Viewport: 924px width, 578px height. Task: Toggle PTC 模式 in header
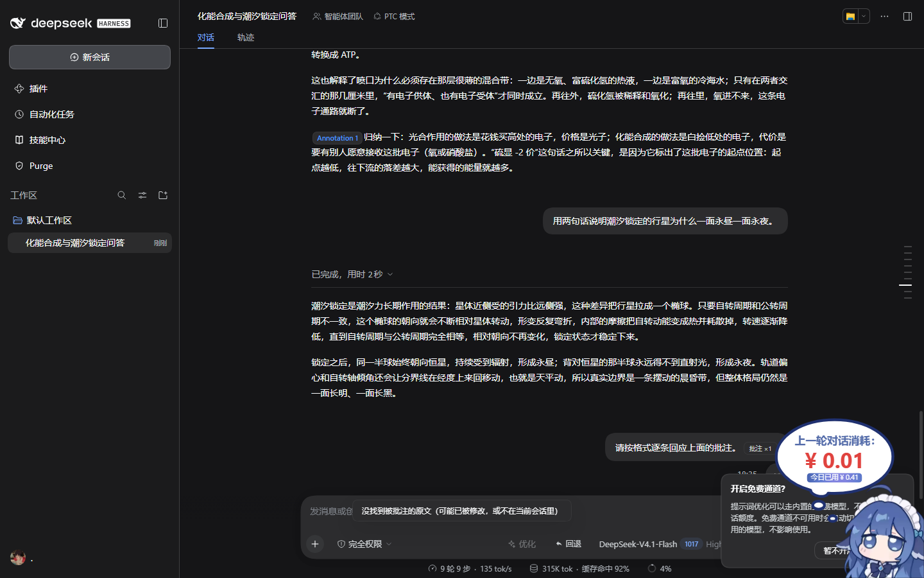394,17
